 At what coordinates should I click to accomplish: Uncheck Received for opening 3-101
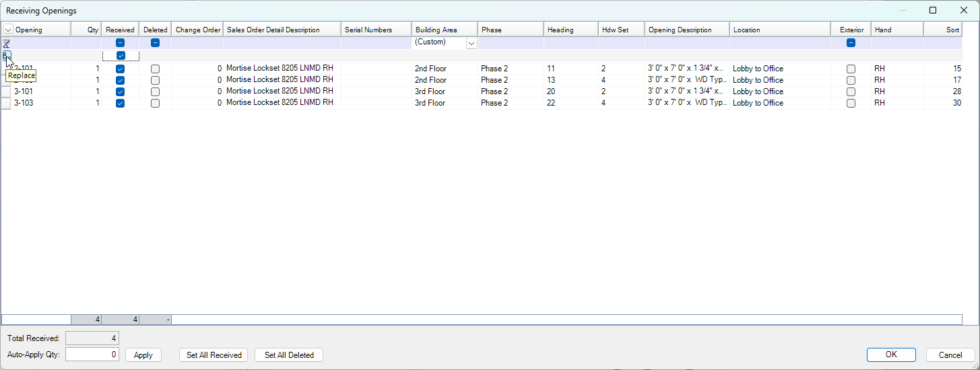120,91
